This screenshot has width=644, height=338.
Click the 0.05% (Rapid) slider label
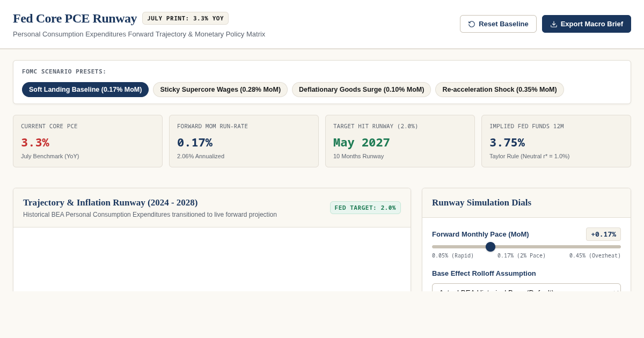[453, 256]
